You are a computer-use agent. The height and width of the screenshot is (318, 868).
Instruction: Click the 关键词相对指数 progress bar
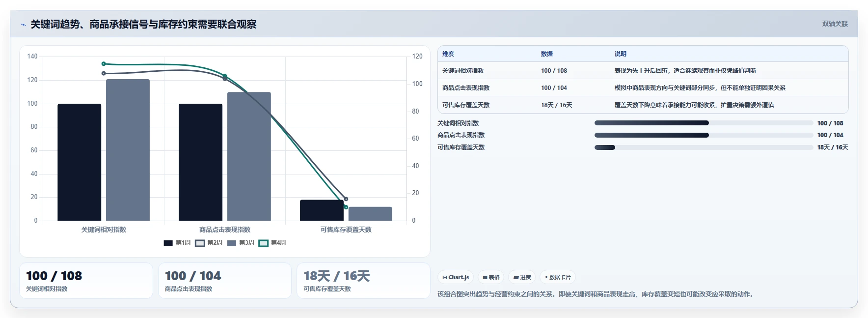(x=704, y=123)
